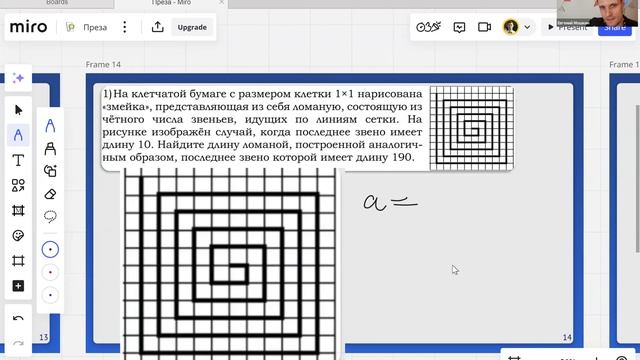Viewport: 640px width, 360px height.
Task: Click the handwritten "a =" drawing
Action: click(390, 202)
